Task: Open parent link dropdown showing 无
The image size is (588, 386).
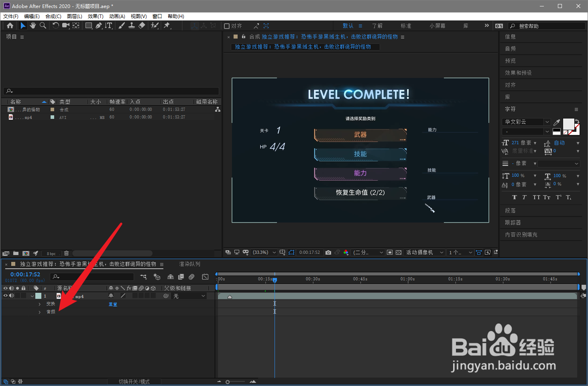Action: click(189, 296)
